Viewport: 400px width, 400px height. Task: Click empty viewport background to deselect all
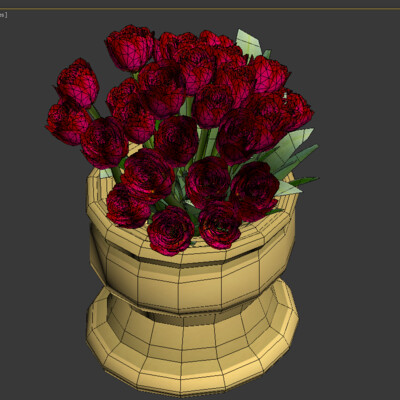click(350, 267)
